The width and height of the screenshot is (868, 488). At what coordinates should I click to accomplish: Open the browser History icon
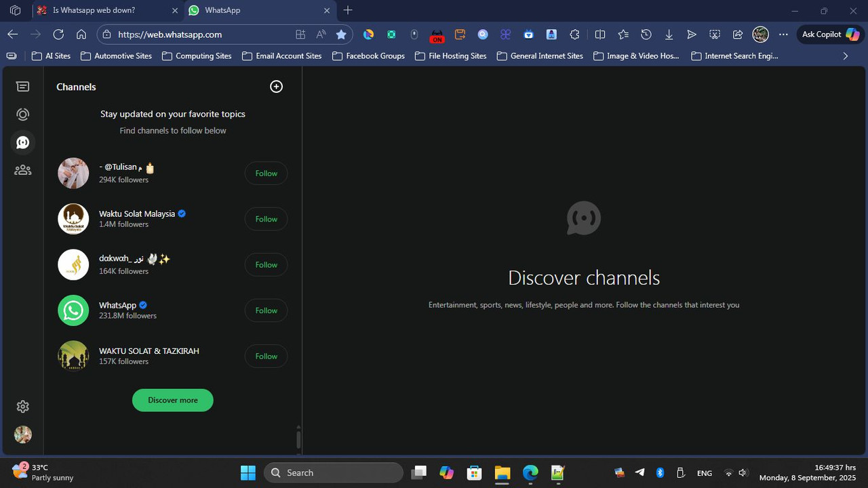click(x=646, y=34)
